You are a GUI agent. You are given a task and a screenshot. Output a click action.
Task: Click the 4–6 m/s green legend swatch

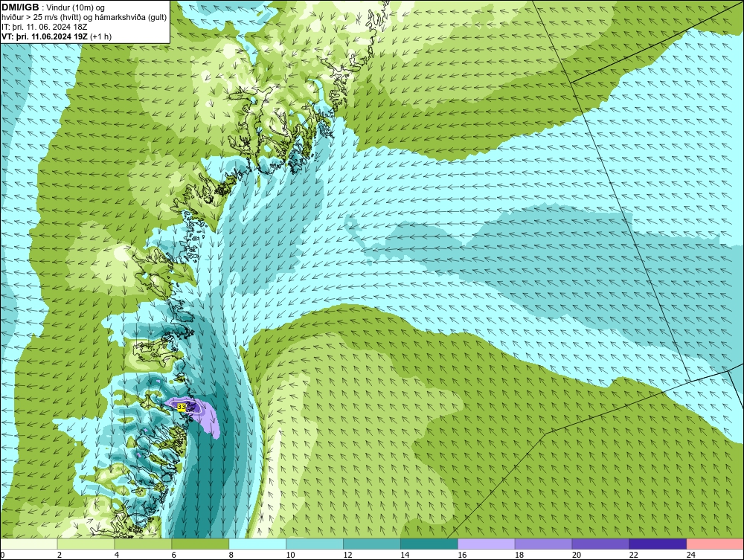pyautogui.click(x=143, y=544)
